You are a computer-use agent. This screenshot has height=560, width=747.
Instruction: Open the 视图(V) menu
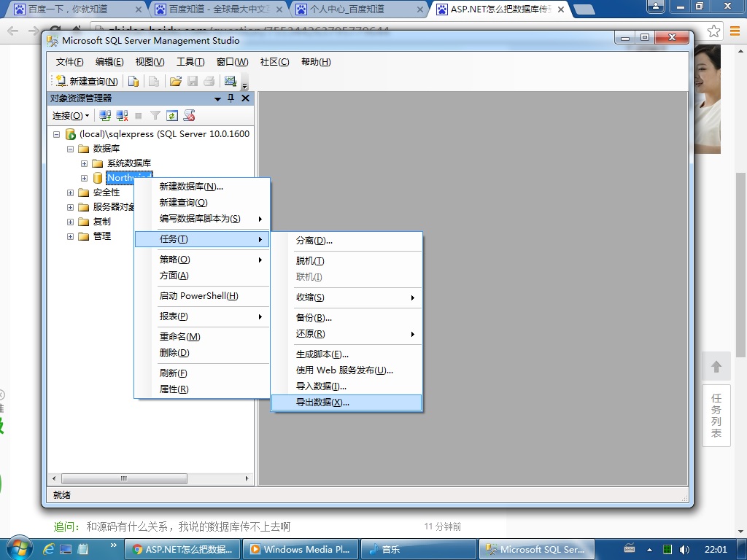pos(150,62)
